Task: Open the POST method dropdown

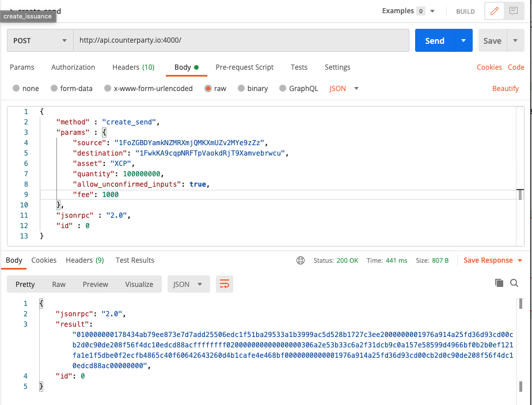Action: click(x=40, y=40)
